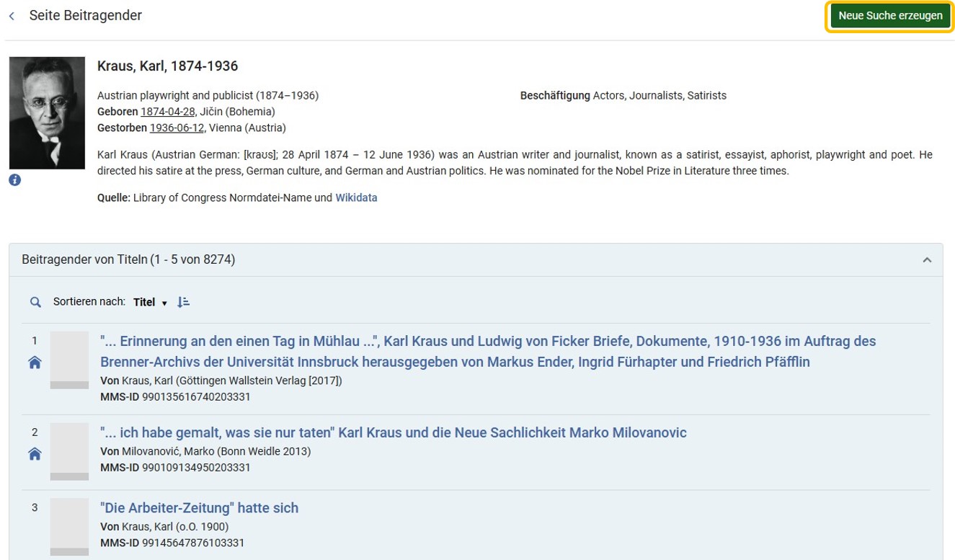Click the Seite Beitragender header text
This screenshot has height=560, width=955.
[86, 15]
